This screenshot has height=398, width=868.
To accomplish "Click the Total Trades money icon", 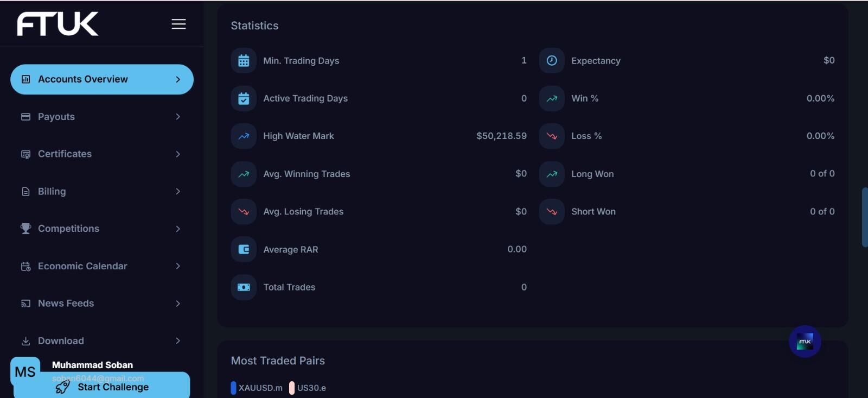I will tap(244, 287).
